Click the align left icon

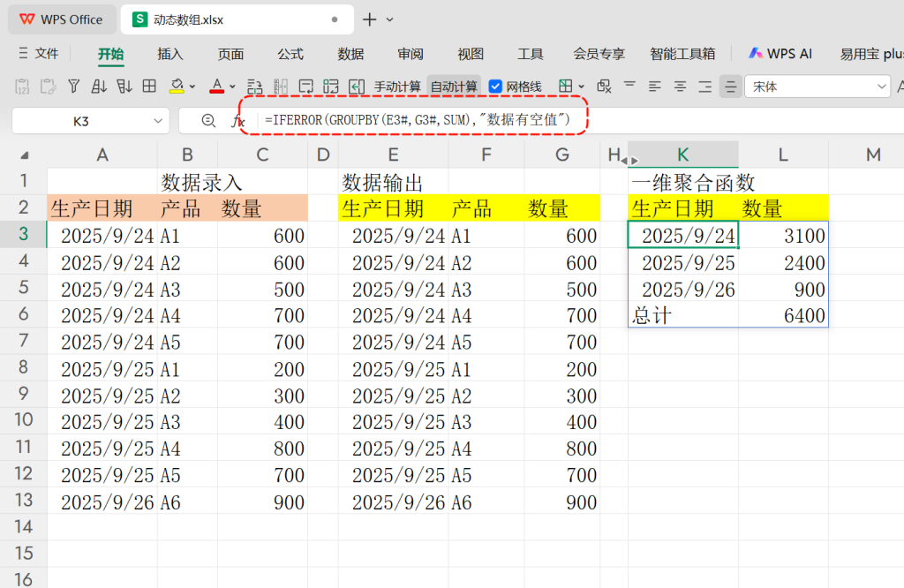click(654, 87)
